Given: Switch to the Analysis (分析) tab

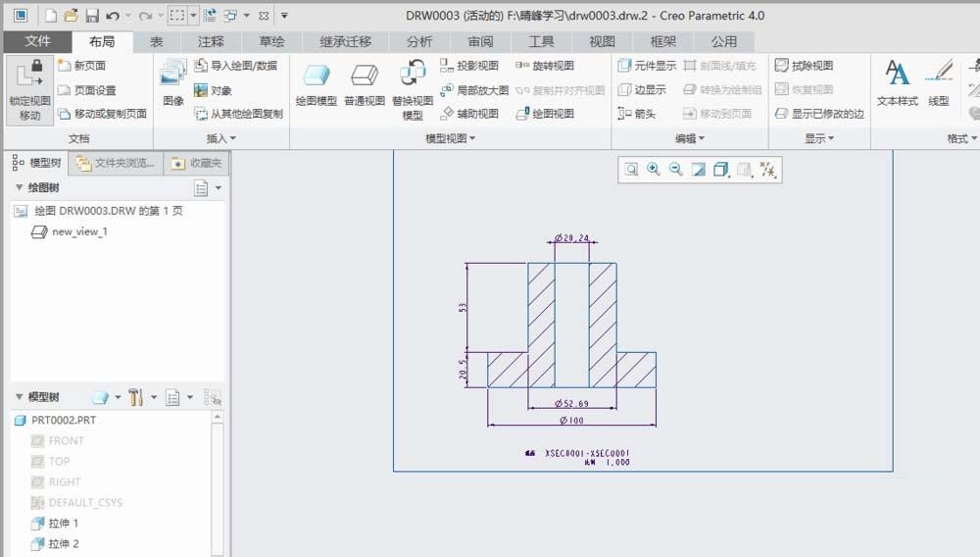Looking at the screenshot, I should click(x=418, y=42).
